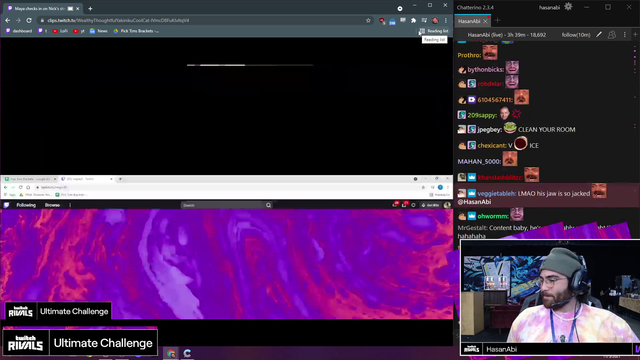The height and width of the screenshot is (360, 640).
Task: Select the Maya checks in on Nick's tab
Action: click(x=42, y=9)
